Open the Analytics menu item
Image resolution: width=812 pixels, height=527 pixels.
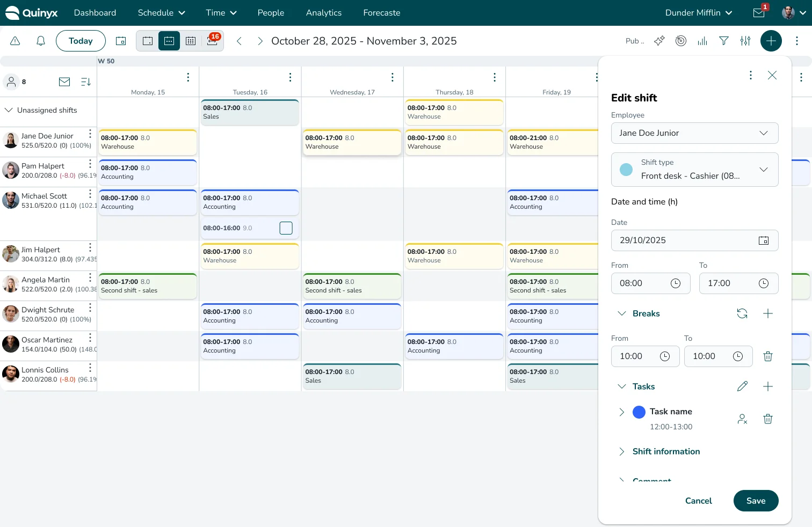pos(324,13)
